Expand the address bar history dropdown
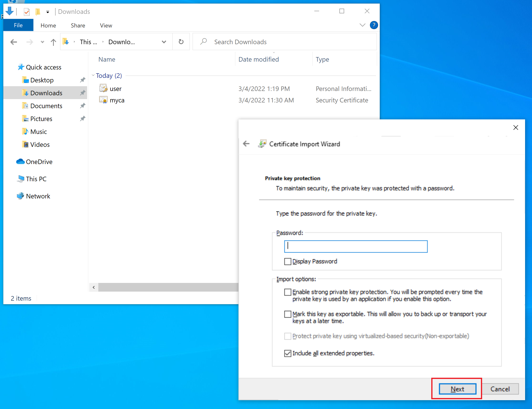 [x=164, y=42]
